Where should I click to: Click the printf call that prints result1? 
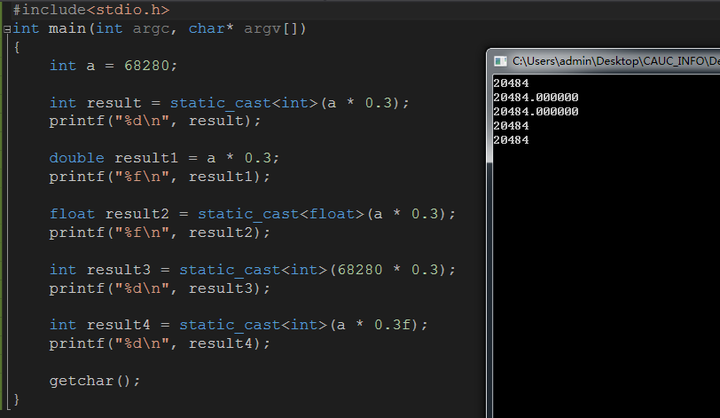click(160, 177)
